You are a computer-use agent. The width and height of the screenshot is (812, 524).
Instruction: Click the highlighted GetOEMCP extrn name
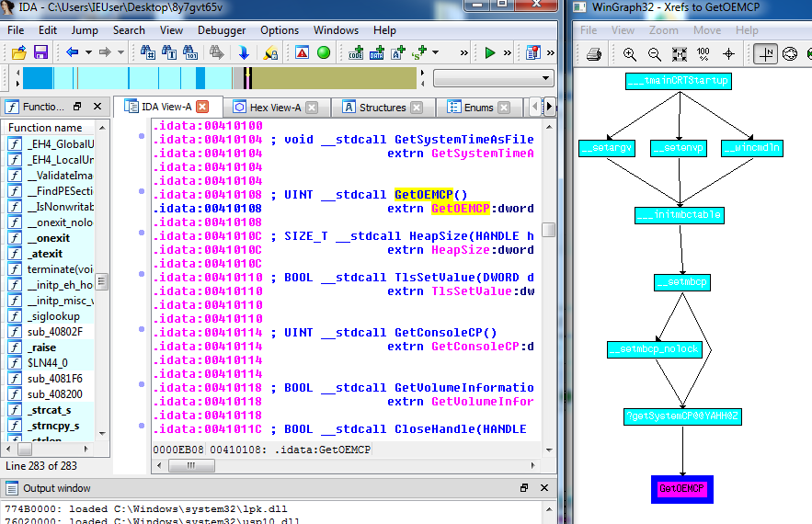pyautogui.click(x=461, y=208)
